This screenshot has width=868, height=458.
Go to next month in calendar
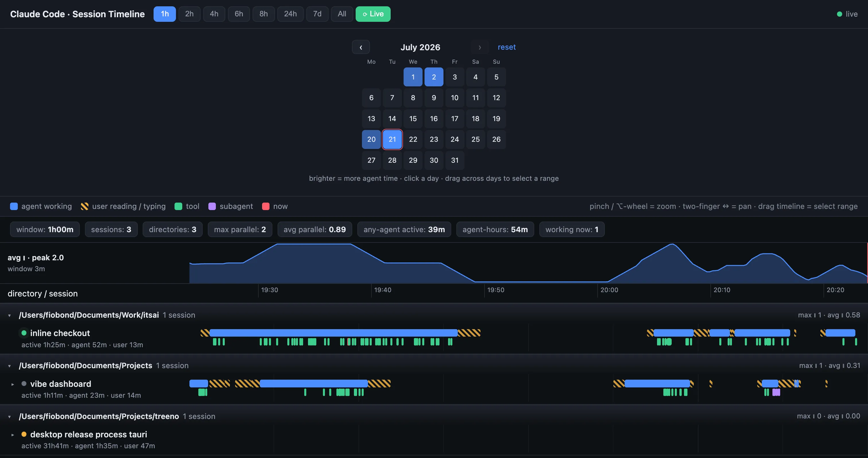[x=480, y=47]
